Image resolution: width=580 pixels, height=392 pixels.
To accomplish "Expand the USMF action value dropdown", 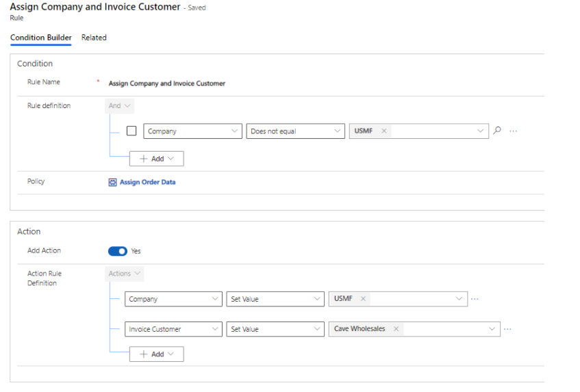I will [459, 298].
